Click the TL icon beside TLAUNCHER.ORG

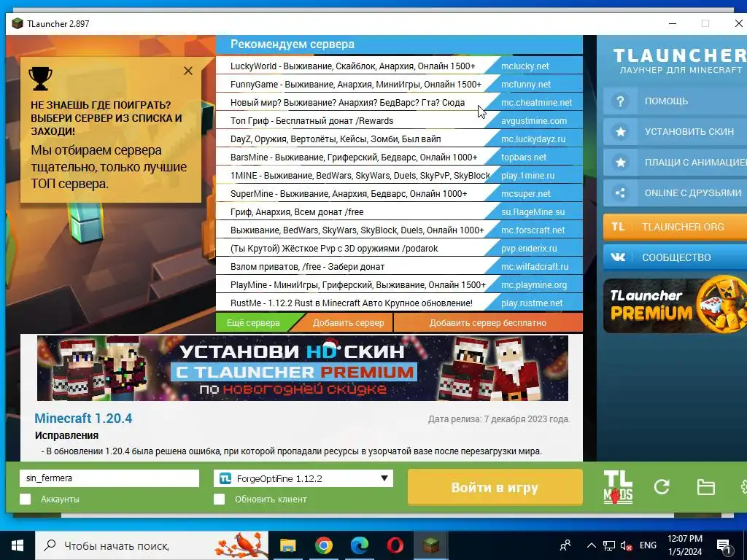pos(618,227)
